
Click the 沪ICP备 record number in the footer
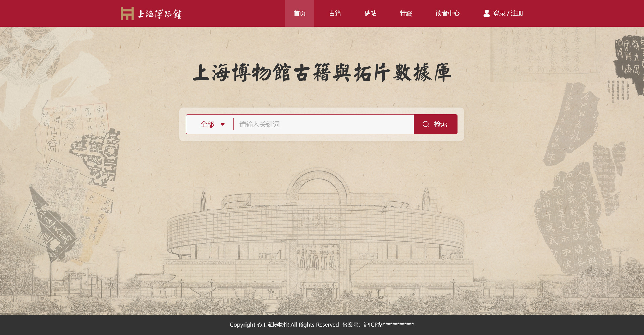[x=388, y=325]
